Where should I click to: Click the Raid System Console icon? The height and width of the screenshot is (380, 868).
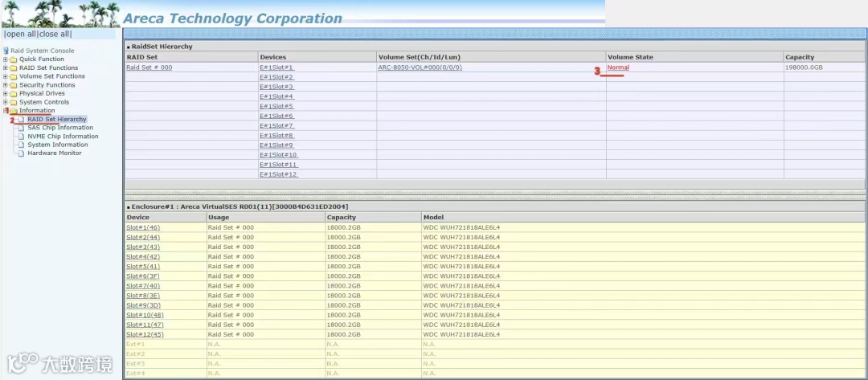(x=6, y=51)
